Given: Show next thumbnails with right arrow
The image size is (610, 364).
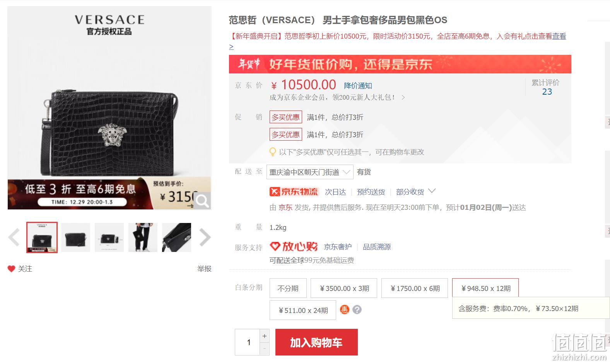Looking at the screenshot, I should (205, 237).
